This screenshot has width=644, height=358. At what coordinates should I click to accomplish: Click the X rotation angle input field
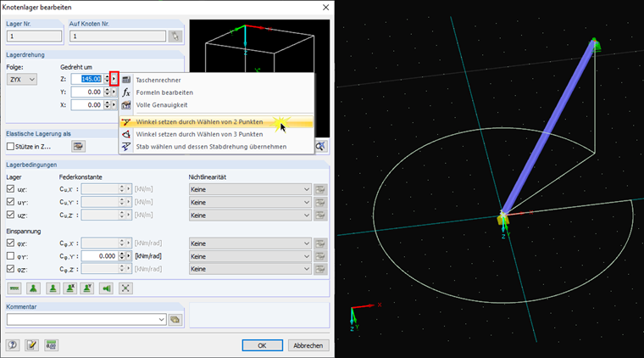[86, 105]
